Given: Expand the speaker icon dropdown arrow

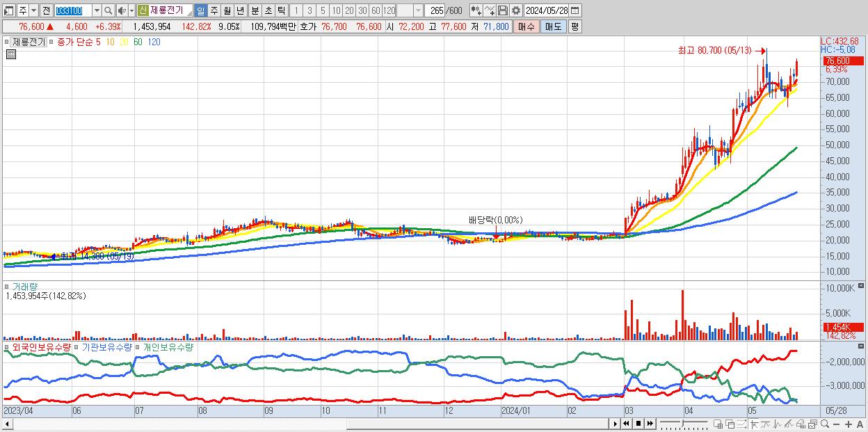Looking at the screenshot, I should 132,10.
